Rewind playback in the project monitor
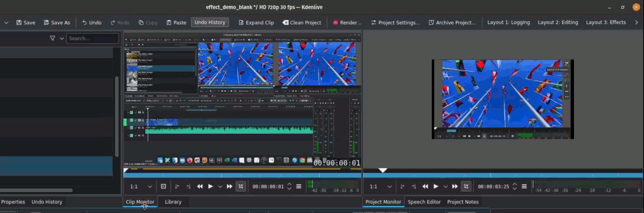Screen dimensions: 644x213 (426, 186)
